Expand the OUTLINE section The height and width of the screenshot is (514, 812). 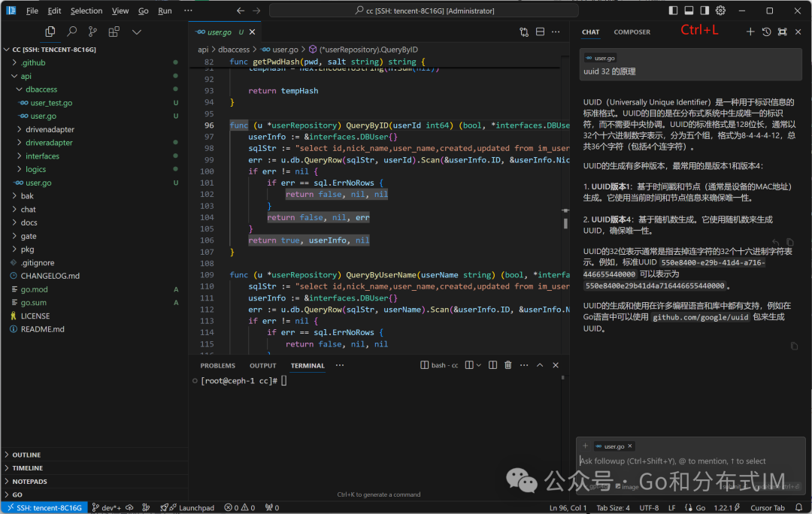(x=26, y=455)
